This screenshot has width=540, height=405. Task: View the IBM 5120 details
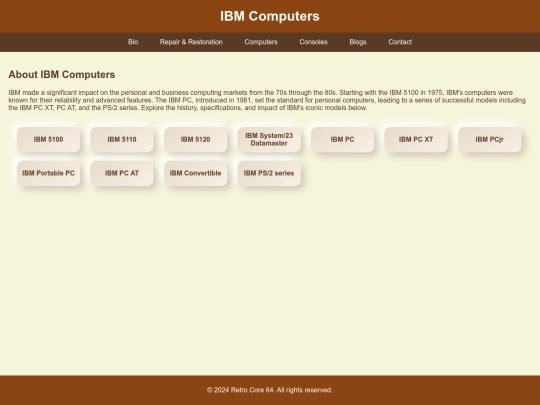(x=196, y=139)
